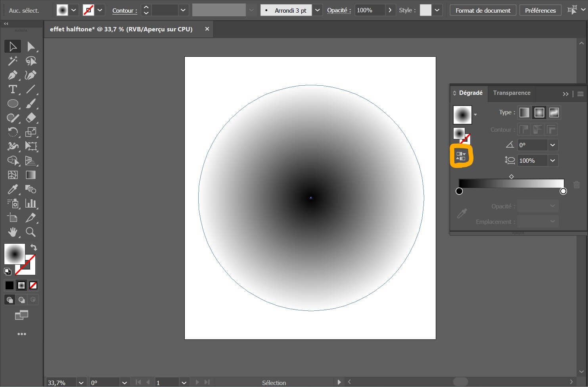
Task: Select the Hand tool
Action: [x=13, y=232]
